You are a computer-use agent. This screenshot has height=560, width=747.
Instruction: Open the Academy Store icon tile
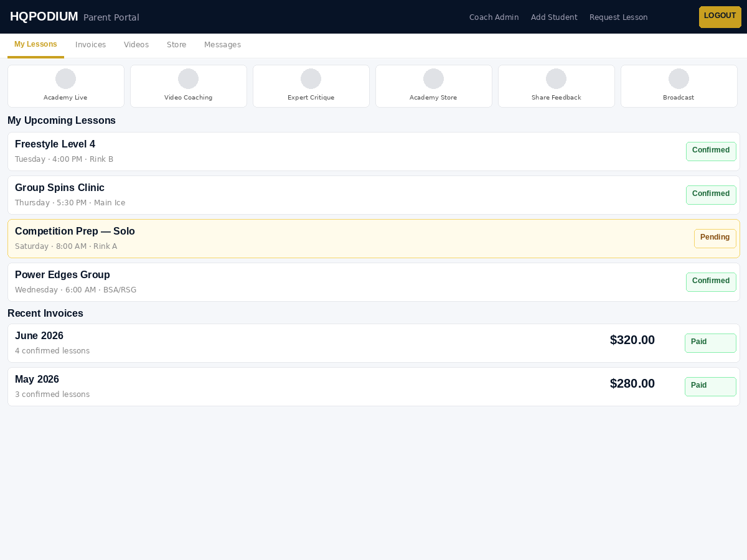point(434,86)
